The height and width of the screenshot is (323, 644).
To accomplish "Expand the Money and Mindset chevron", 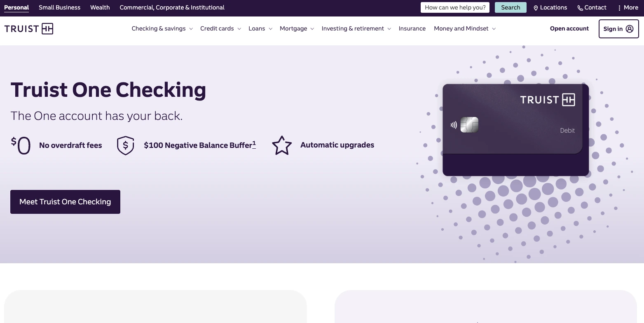I will (494, 29).
